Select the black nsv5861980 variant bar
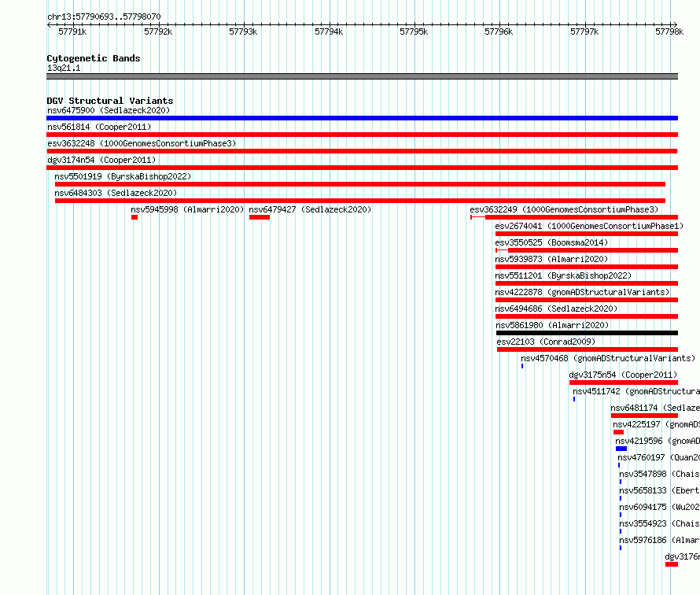Screen dimensions: 700x595 coord(587,333)
